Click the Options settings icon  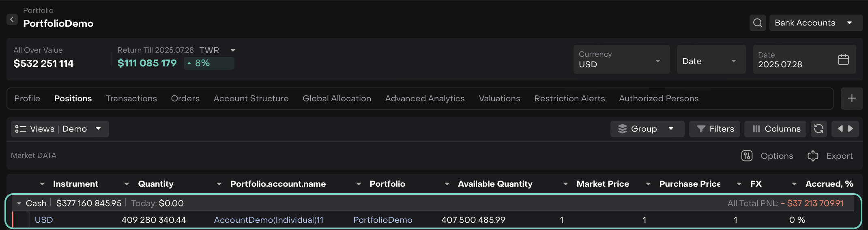(747, 156)
